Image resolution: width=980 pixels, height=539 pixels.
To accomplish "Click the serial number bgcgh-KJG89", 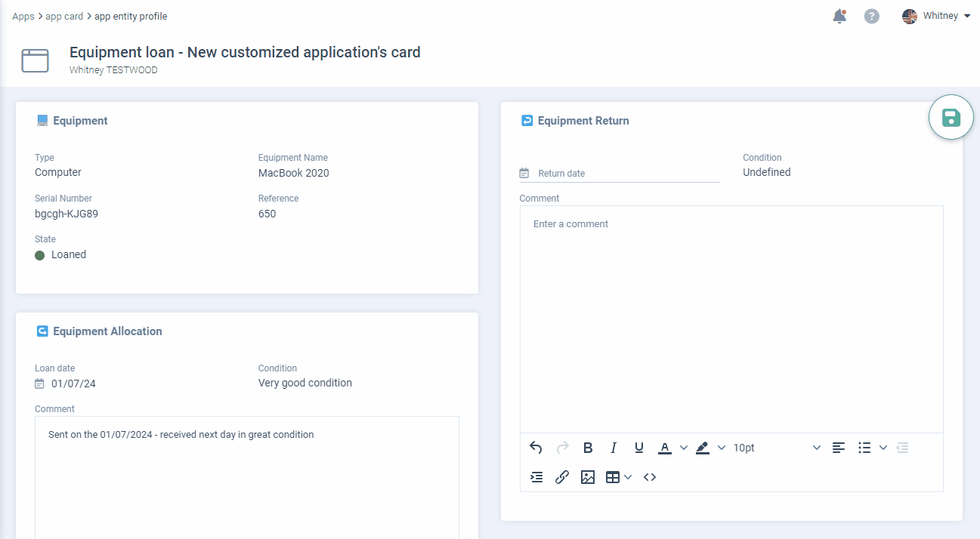I will 66,214.
